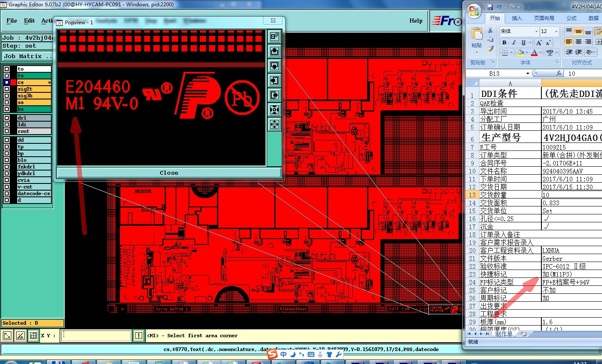The image size is (602, 364).
Task: Open the File menu in Graphic Editor
Action: [x=12, y=20]
